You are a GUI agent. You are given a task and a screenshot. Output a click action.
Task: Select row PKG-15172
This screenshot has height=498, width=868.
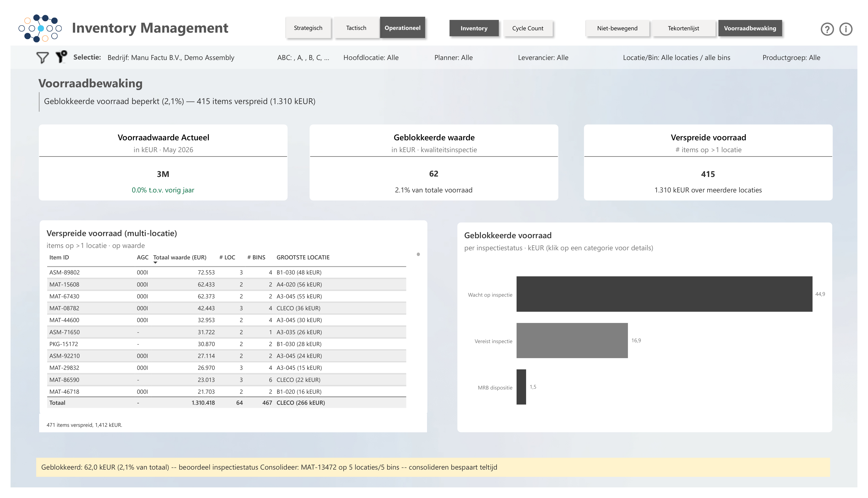pyautogui.click(x=227, y=344)
